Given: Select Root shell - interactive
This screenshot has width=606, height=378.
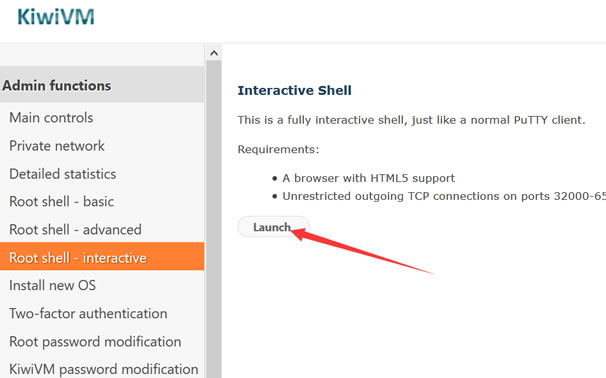Looking at the screenshot, I should pyautogui.click(x=102, y=256).
